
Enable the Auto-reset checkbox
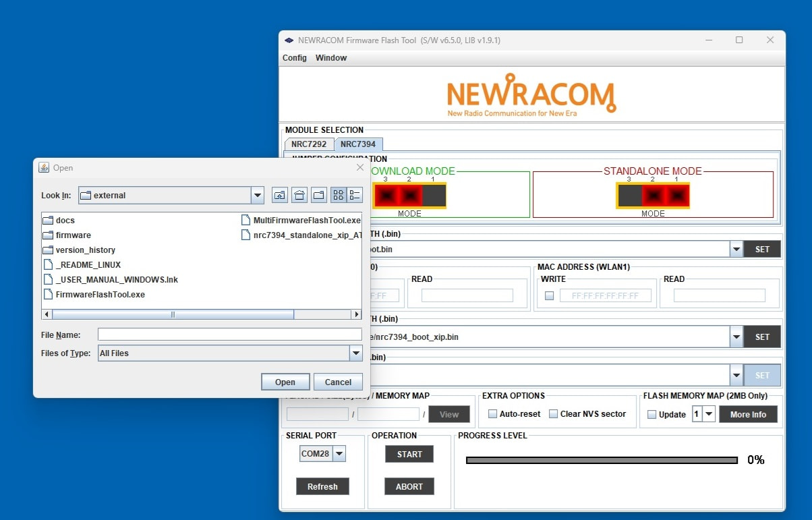(493, 414)
